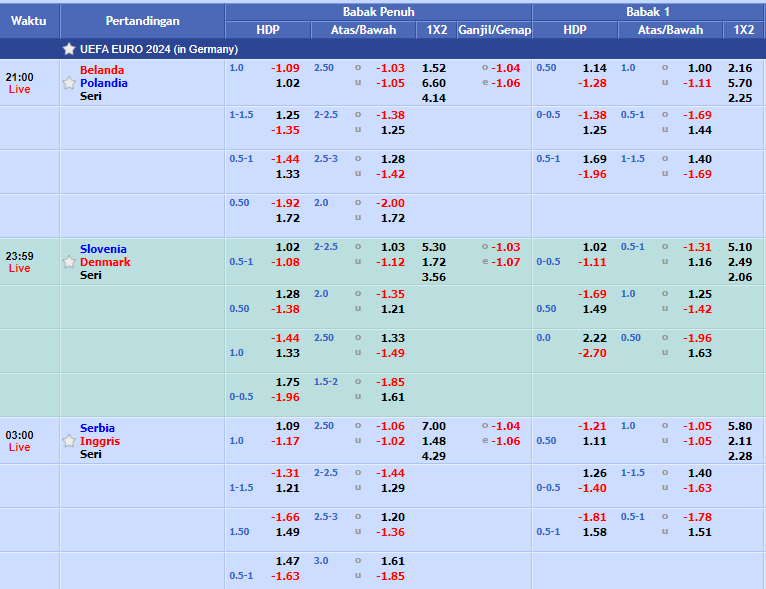Pick Belanda match odd odds -1.04
The width and height of the screenshot is (766, 589).
click(x=506, y=68)
